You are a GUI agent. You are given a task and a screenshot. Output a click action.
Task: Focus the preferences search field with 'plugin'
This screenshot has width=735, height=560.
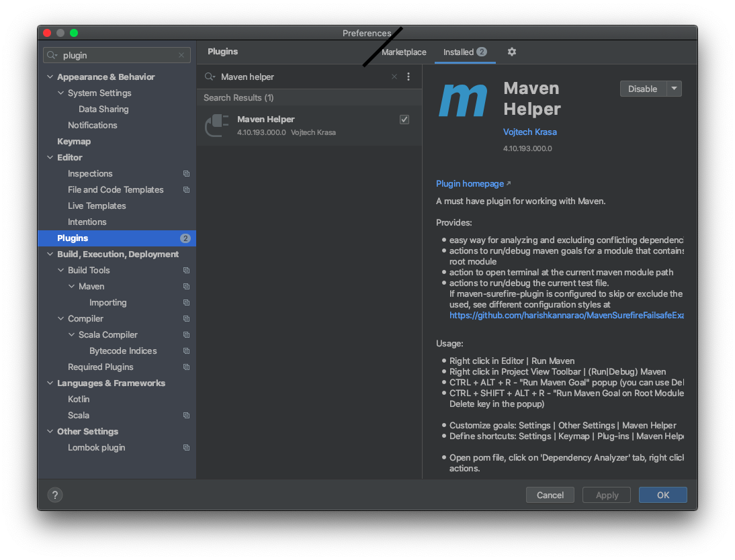click(x=117, y=55)
